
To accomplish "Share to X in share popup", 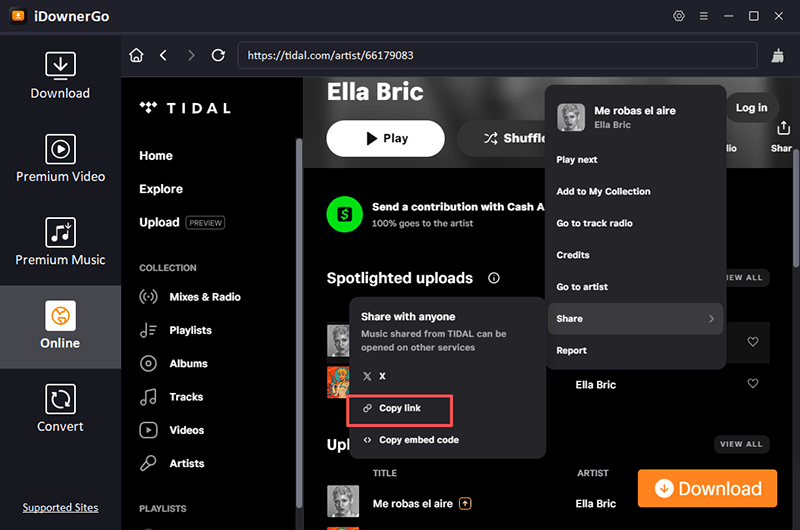I will [x=374, y=376].
